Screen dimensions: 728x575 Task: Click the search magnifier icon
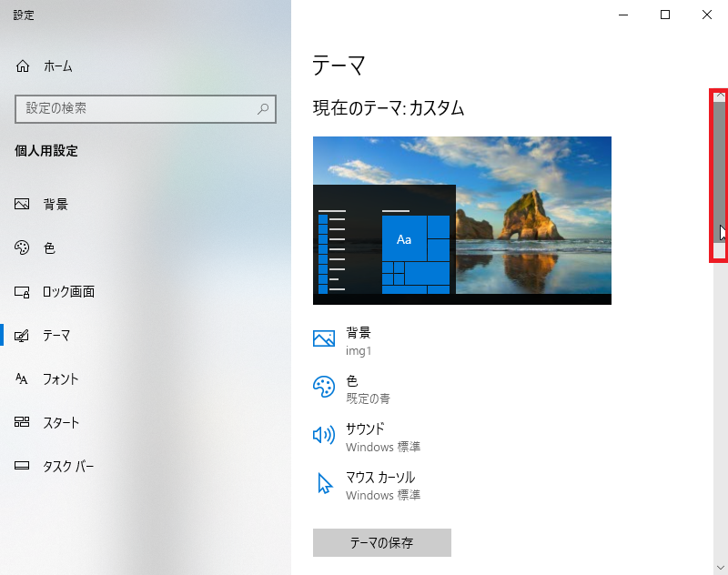[264, 109]
